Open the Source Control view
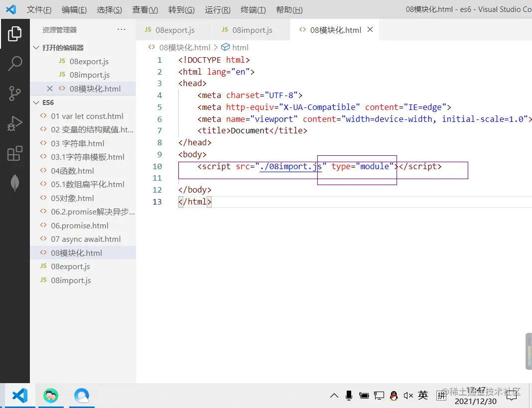532x408 pixels. coord(14,93)
